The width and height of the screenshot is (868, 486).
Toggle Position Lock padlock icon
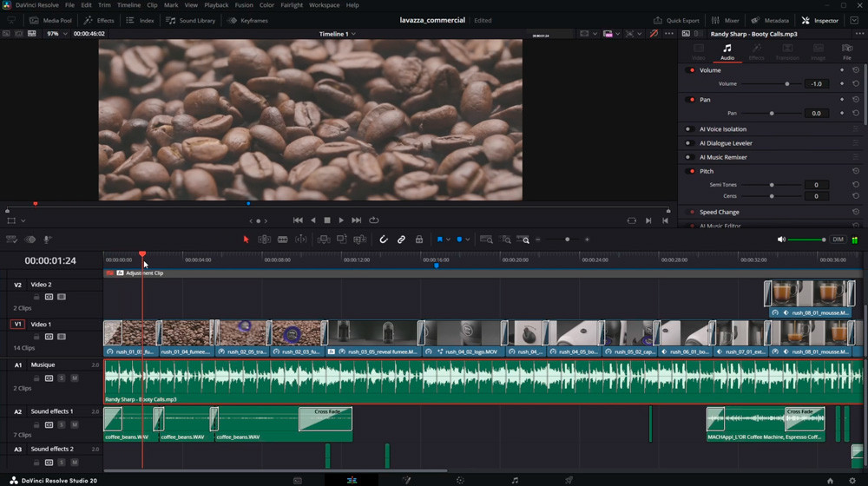(x=419, y=240)
